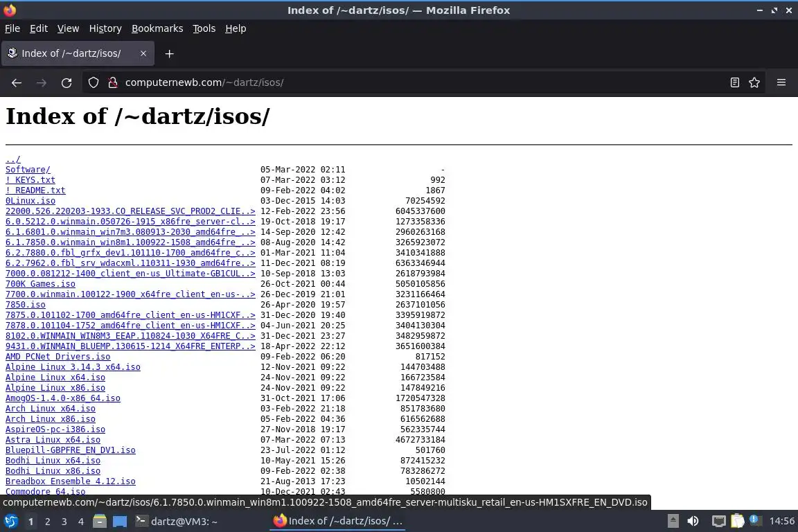This screenshot has height=532, width=798.
Task: Go back with the back arrow
Action: point(17,82)
